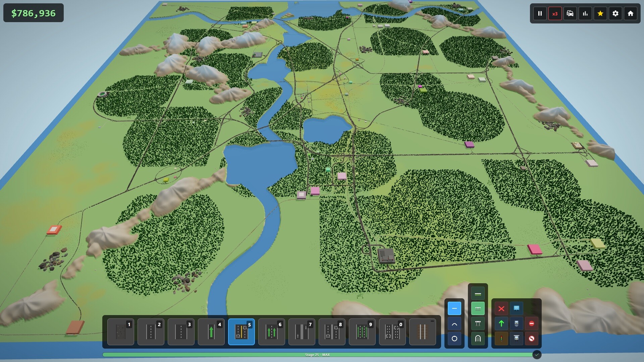Change the x3 simulation speed
The height and width of the screenshot is (362, 644).
[x=555, y=13]
